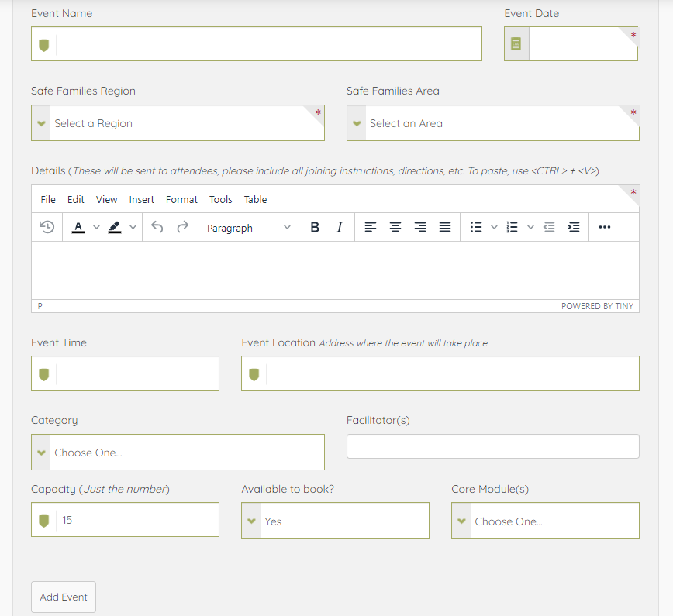Viewport: 673px width, 616px height.
Task: Click the redo arrow icon
Action: click(x=183, y=227)
